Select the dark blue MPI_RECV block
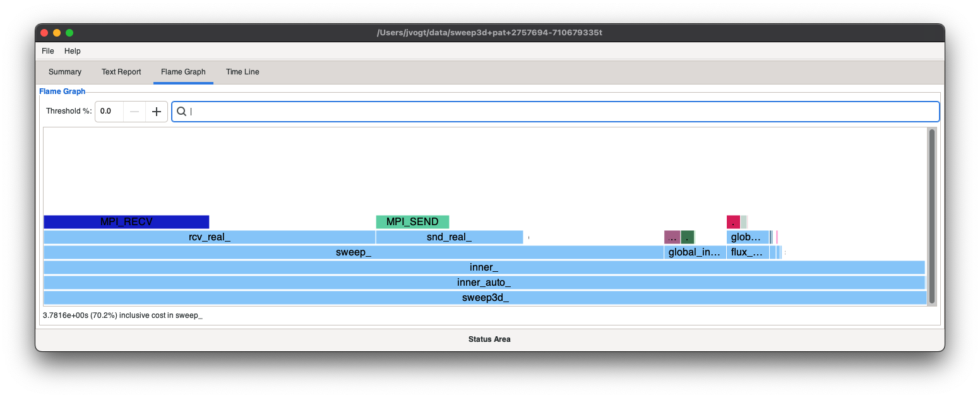This screenshot has height=398, width=980. point(126,222)
